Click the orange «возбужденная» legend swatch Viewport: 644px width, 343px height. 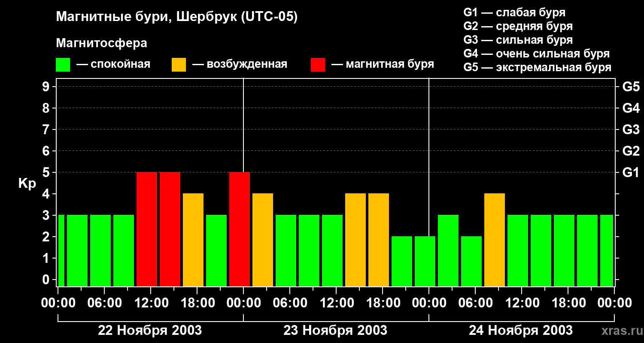179,65
